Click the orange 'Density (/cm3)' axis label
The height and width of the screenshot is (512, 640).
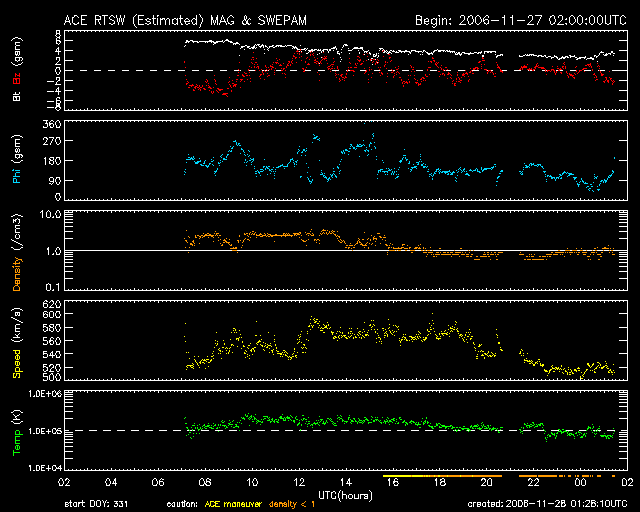(x=17, y=252)
